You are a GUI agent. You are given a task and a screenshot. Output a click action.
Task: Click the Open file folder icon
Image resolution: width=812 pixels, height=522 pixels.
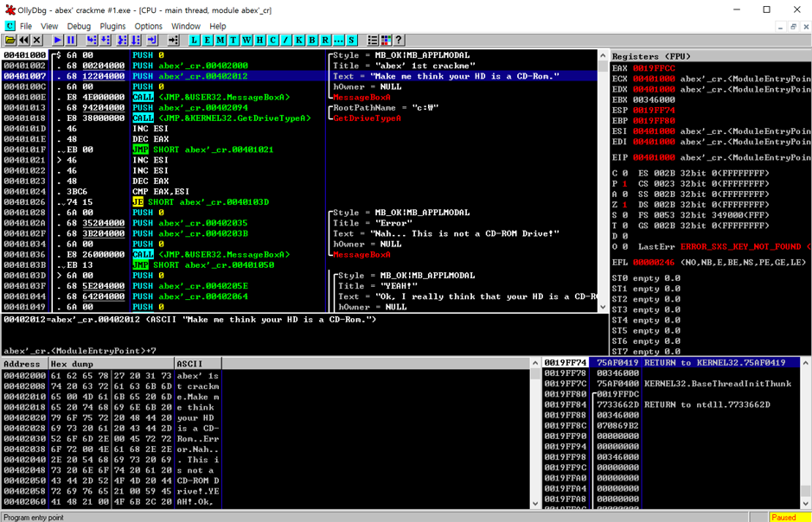click(10, 40)
